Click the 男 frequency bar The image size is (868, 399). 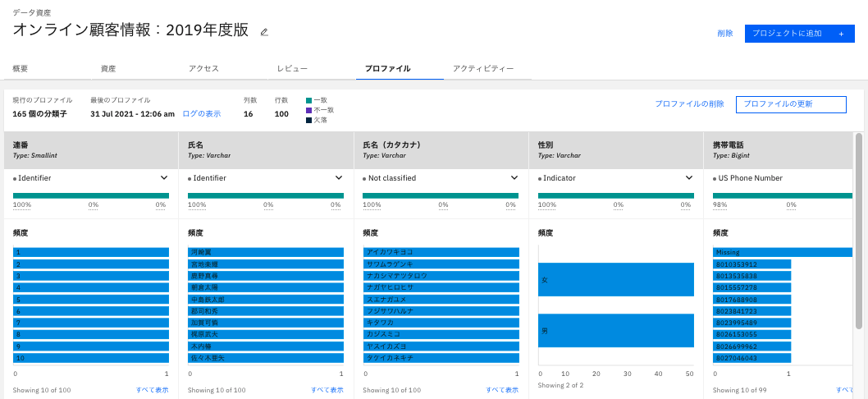point(616,331)
